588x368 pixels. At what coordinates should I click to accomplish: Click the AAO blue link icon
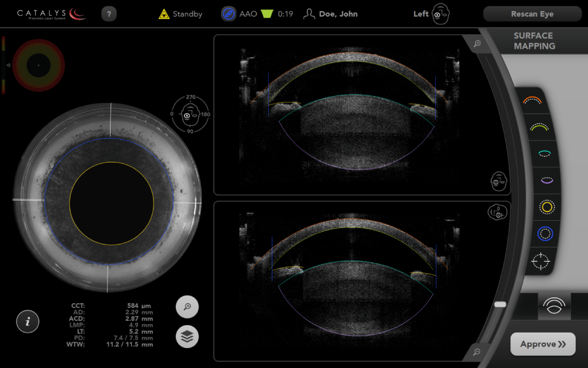tap(229, 14)
